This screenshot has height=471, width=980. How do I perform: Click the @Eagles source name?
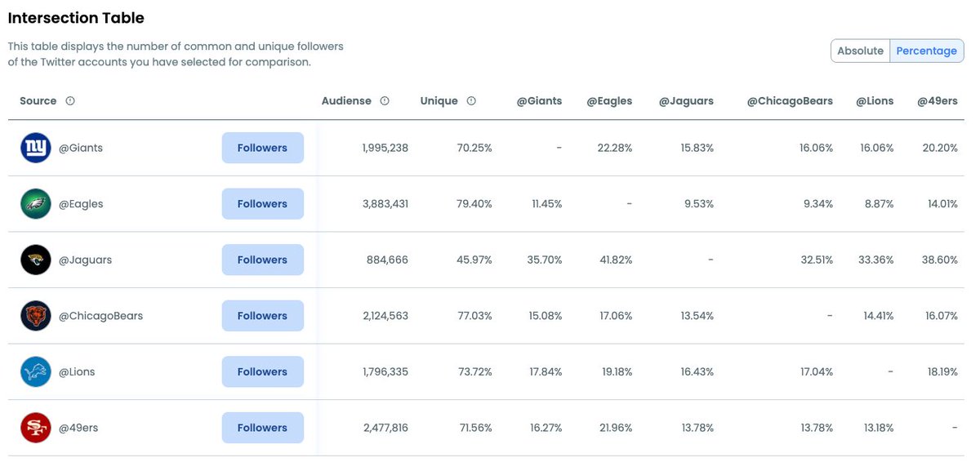tap(81, 204)
